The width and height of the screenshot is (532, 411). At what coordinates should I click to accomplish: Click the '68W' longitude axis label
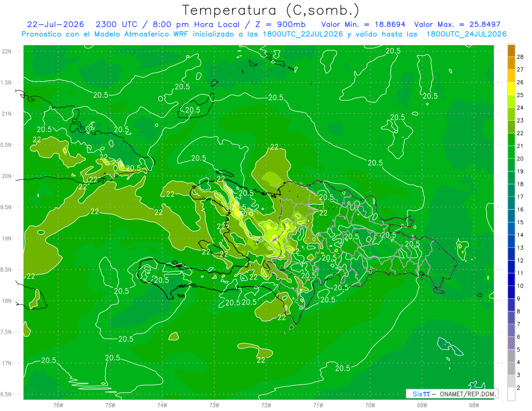pos(474,405)
